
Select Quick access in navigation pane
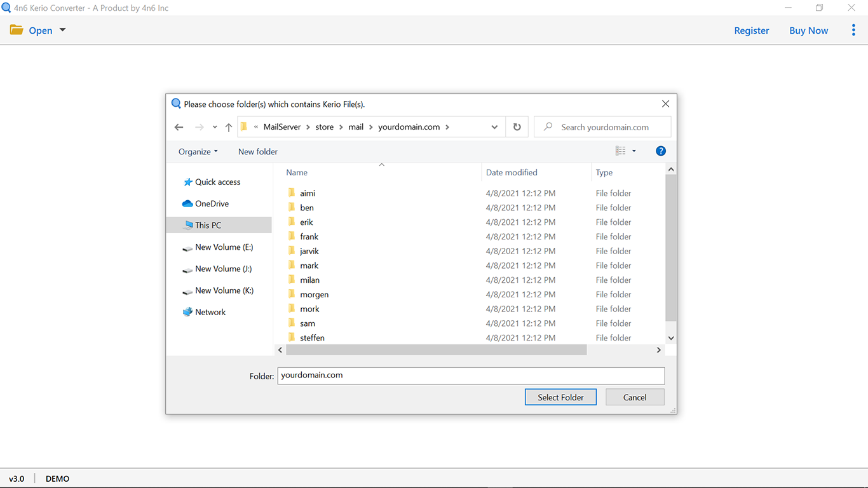tap(218, 182)
